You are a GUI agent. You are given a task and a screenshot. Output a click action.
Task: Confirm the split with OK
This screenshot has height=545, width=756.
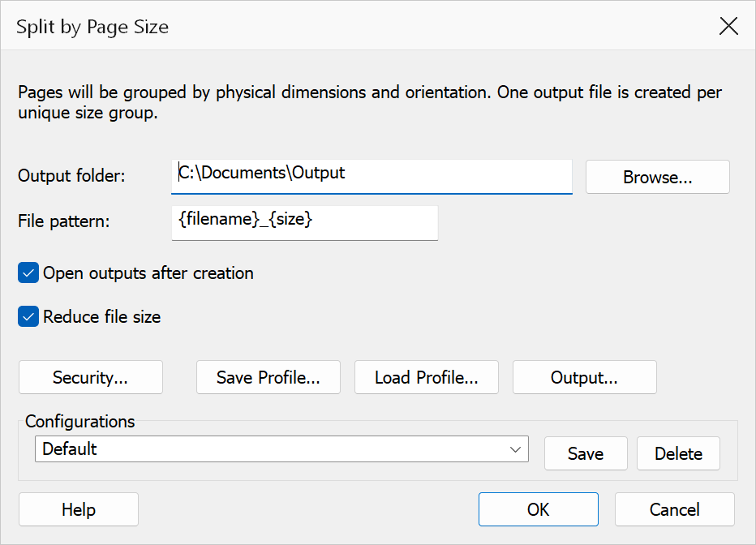[x=539, y=509]
